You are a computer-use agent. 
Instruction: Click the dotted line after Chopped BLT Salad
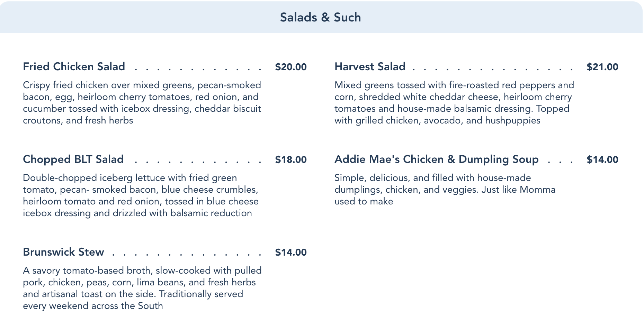pos(197,162)
